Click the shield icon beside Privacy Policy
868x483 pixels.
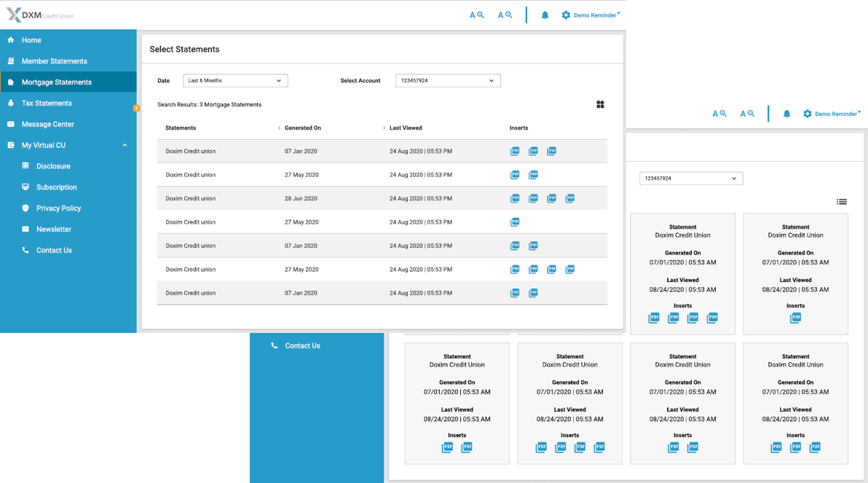coord(25,208)
